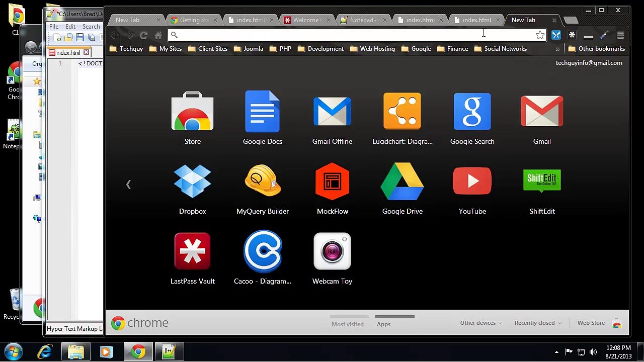The image size is (644, 362).
Task: Launch the ShiftEdit online IDE app
Action: (542, 189)
